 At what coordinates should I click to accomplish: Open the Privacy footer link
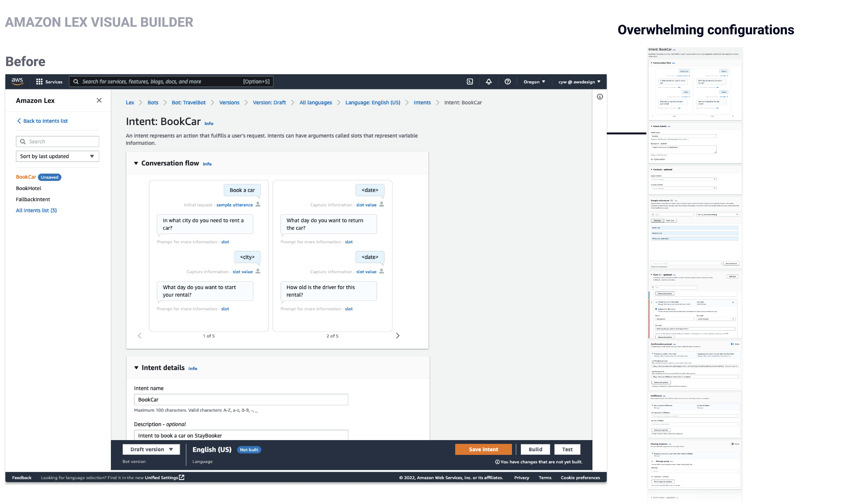522,477
